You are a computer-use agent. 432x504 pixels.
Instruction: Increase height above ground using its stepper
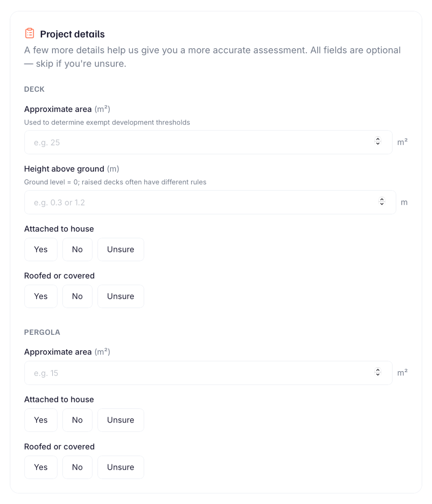click(382, 200)
